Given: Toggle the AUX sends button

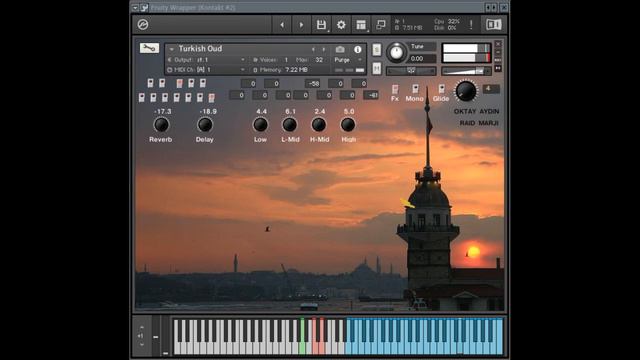Looking at the screenshot, I should tap(498, 60).
